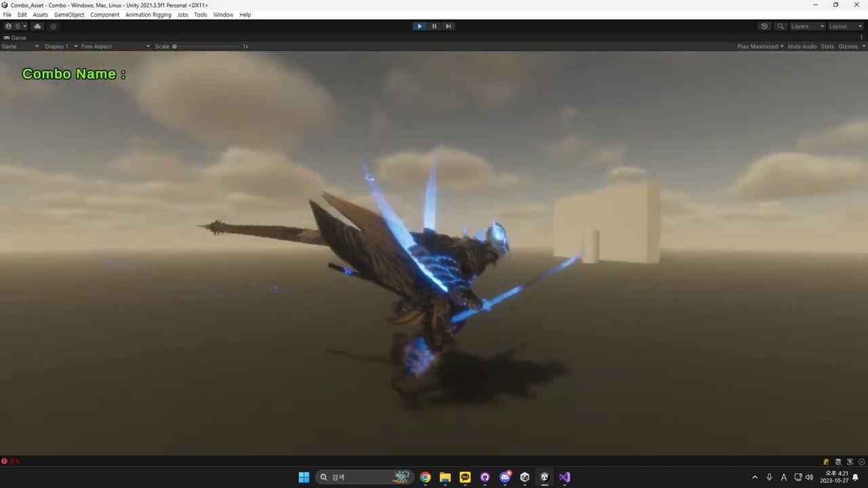Click the microphone tray icon

[x=769, y=477]
